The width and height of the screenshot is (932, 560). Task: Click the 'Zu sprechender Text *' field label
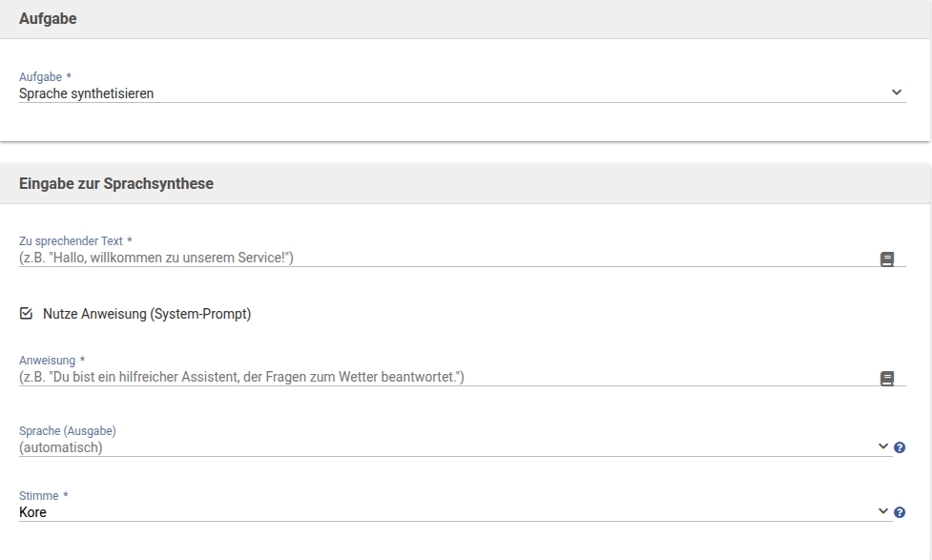click(75, 240)
